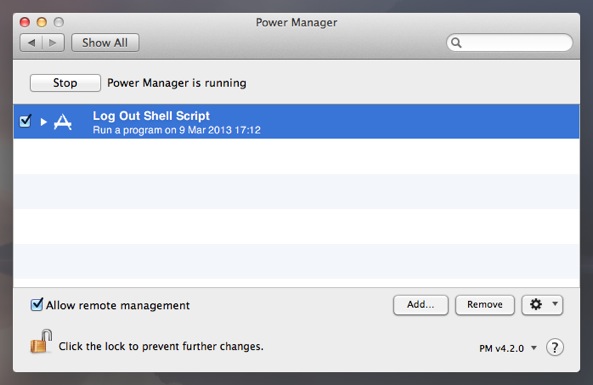The height and width of the screenshot is (385, 593).
Task: Open help with the question mark button
Action: click(555, 347)
